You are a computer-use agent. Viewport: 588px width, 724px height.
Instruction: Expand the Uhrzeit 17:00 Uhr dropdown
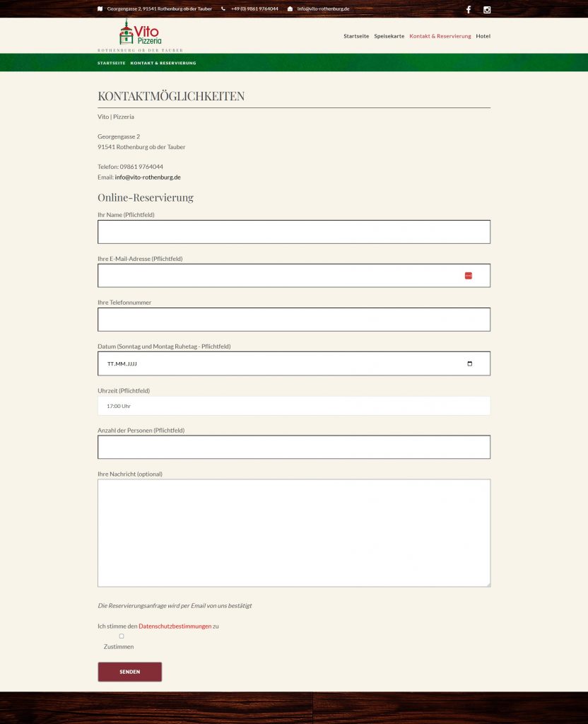tap(293, 406)
